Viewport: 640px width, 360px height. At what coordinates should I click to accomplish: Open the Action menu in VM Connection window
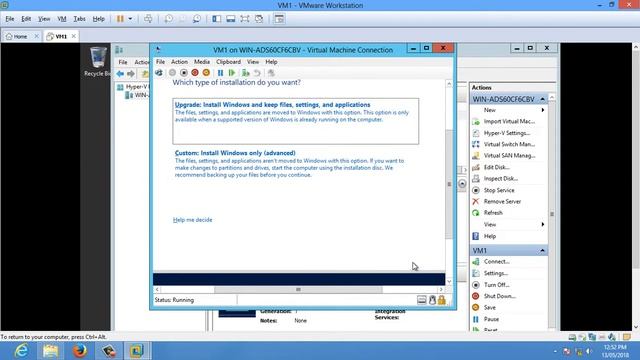[x=179, y=62]
